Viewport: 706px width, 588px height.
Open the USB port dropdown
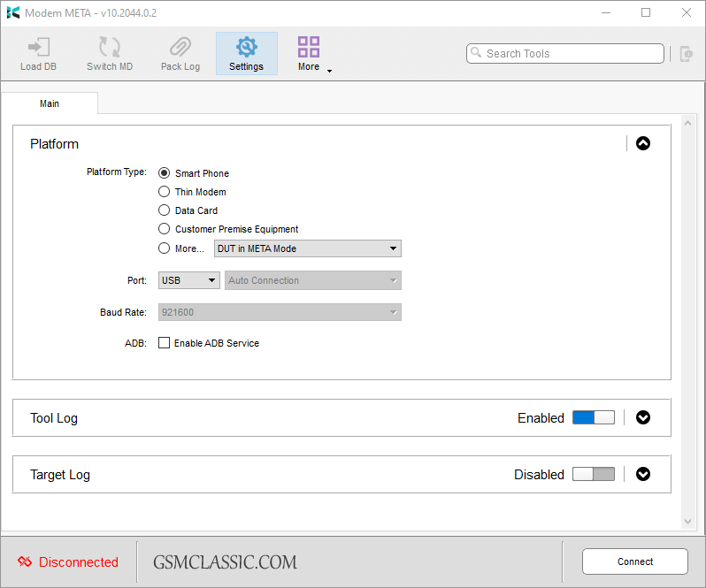coord(189,280)
